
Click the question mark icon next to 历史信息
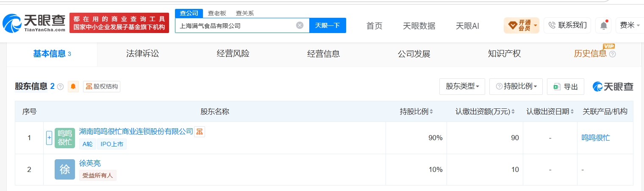pyautogui.click(x=612, y=54)
